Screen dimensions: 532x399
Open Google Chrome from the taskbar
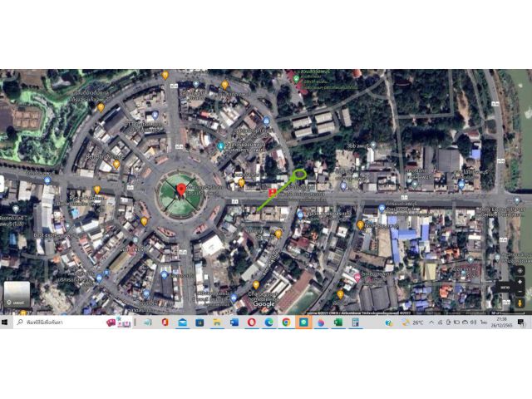click(286, 323)
